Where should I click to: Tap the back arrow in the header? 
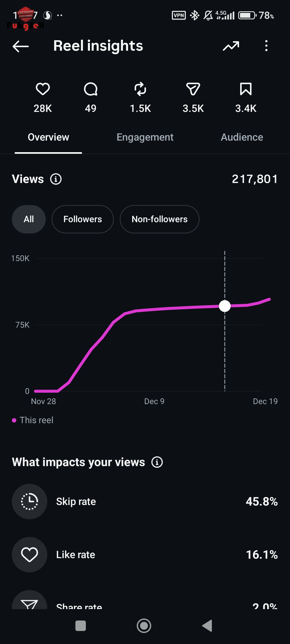point(21,46)
